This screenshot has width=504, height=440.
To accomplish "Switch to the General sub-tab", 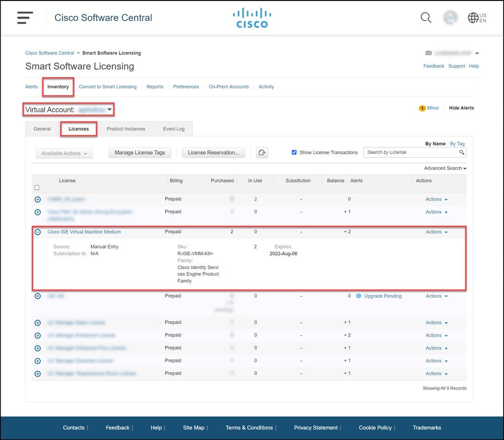I will 42,129.
